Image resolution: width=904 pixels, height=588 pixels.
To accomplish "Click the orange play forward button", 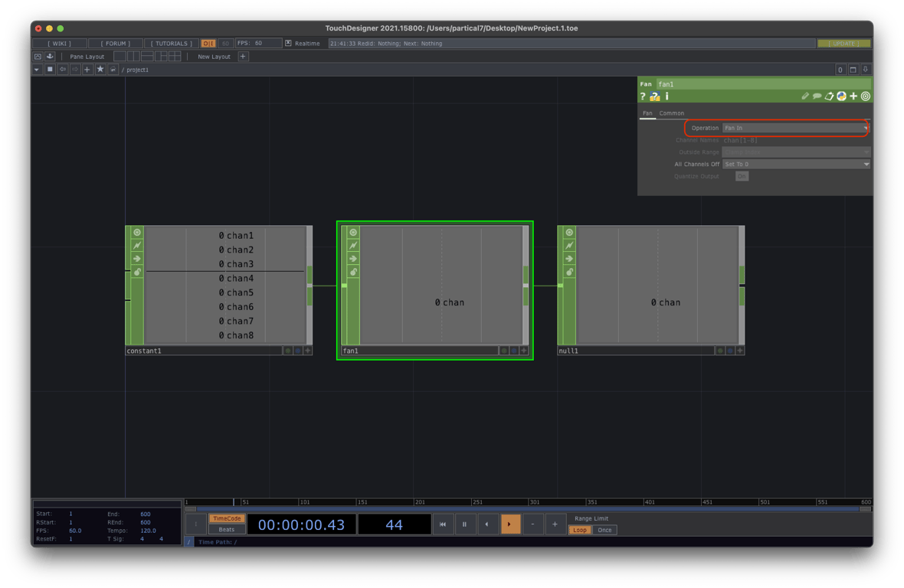I will click(x=510, y=524).
